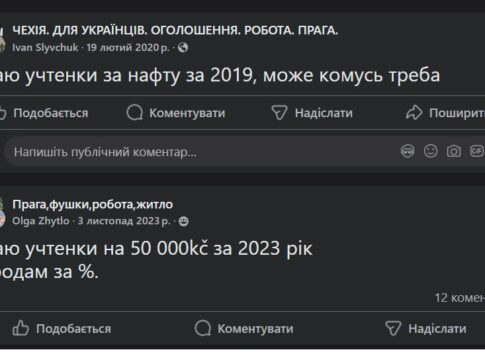Image resolution: width=485 pixels, height=360 pixels.
Task: Insert a GIF into the comment
Action: pyautogui.click(x=477, y=151)
